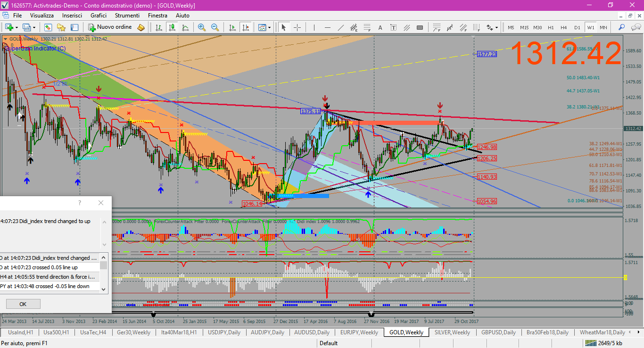Set timeframe to M5
The image size is (644, 348).
(511, 27)
